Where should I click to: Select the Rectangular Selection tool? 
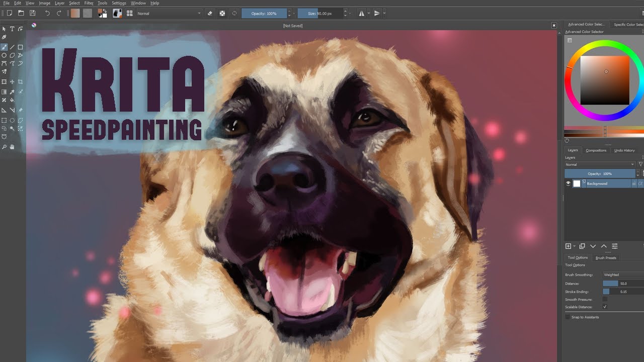pyautogui.click(x=4, y=120)
